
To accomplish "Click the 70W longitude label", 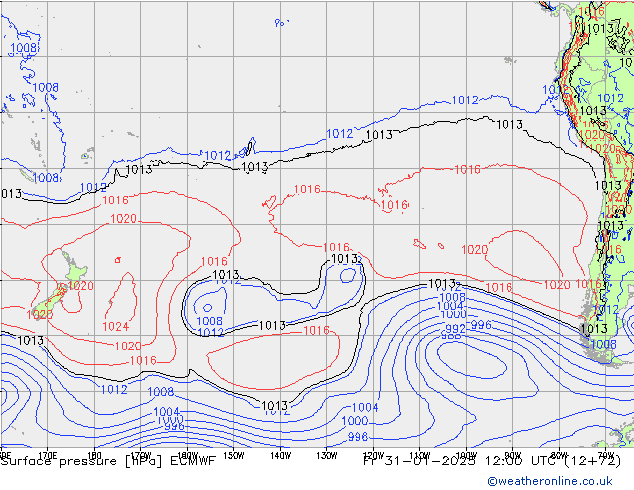I will (x=606, y=455).
